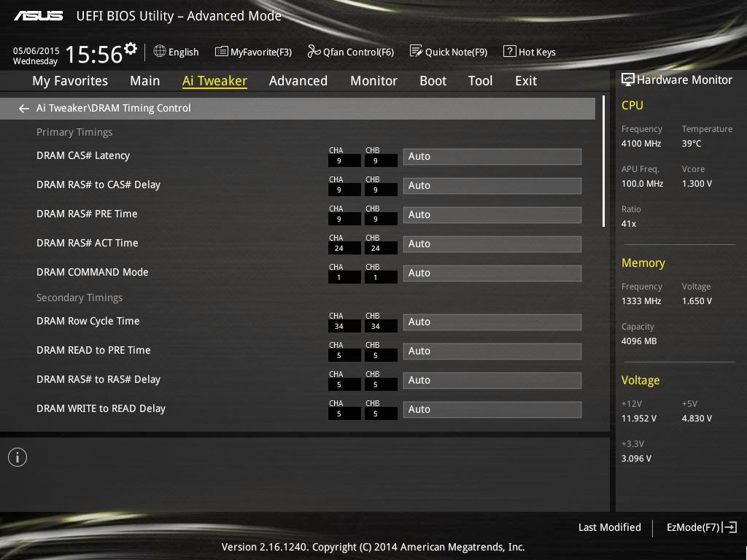Image resolution: width=747 pixels, height=560 pixels.
Task: Click the ASUS logo
Action: click(39, 16)
